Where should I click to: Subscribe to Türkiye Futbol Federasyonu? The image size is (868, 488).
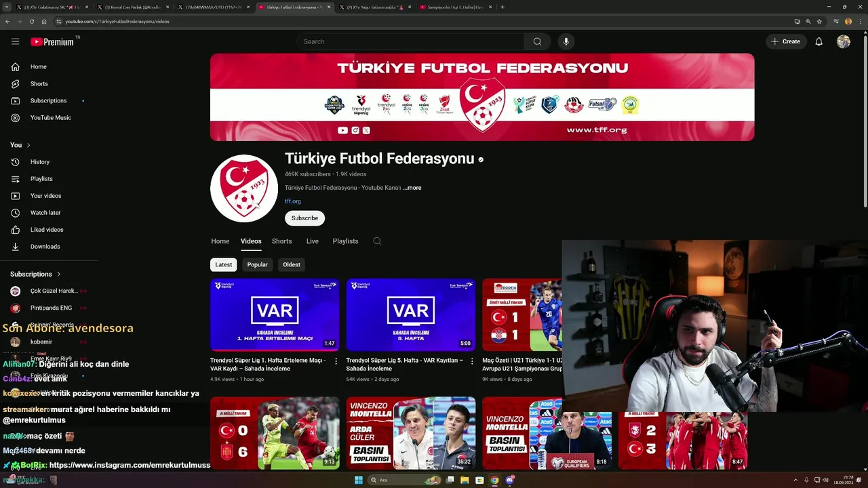click(x=304, y=218)
